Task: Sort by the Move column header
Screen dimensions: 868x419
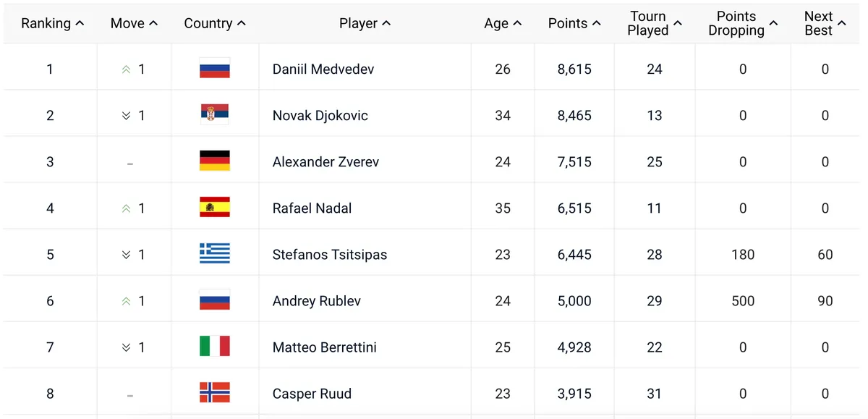Action: (x=134, y=23)
